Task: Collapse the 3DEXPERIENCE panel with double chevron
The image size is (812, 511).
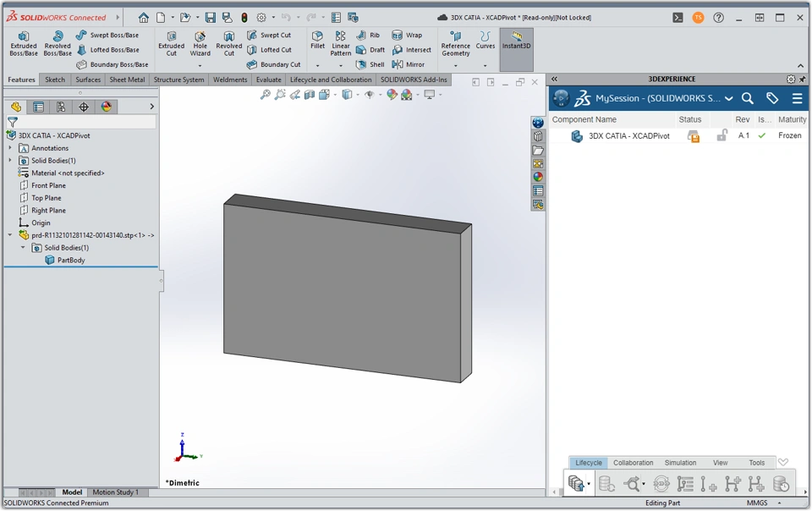Action: 555,80
